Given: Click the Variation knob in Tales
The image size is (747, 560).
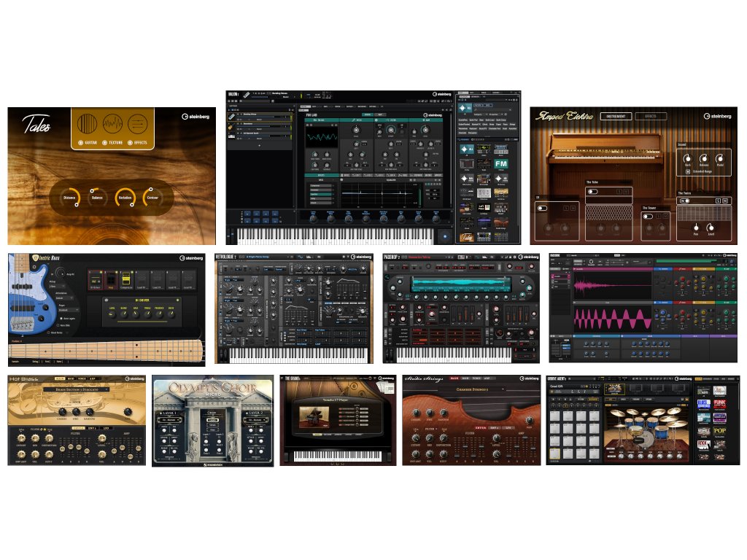Looking at the screenshot, I should pyautogui.click(x=125, y=197).
